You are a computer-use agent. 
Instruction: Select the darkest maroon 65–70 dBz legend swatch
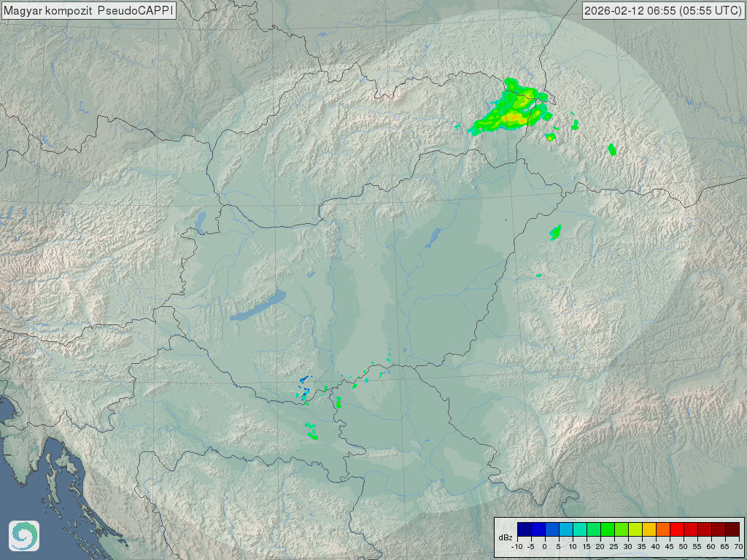[x=732, y=529]
